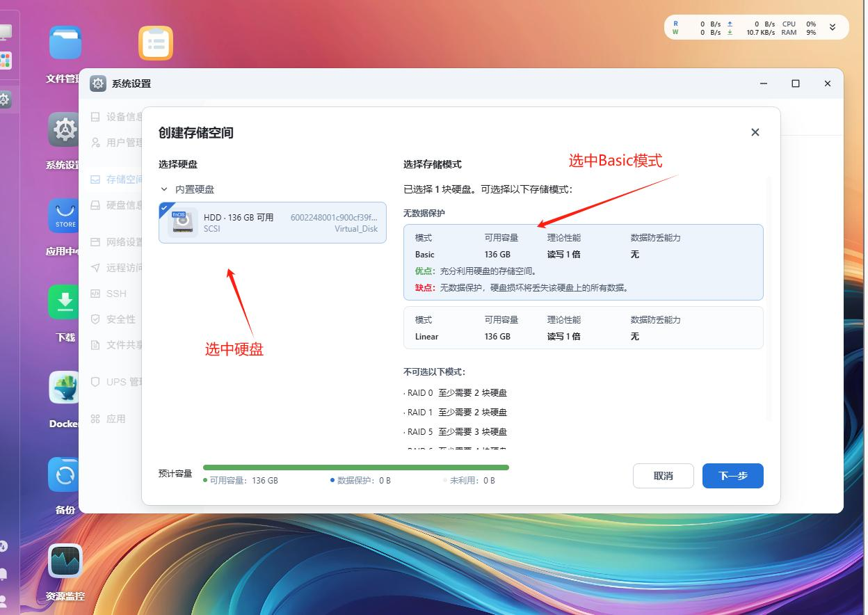Viewport: 868px width, 615px height.
Task: Expand the stats widget double-chevron
Action: (x=833, y=28)
